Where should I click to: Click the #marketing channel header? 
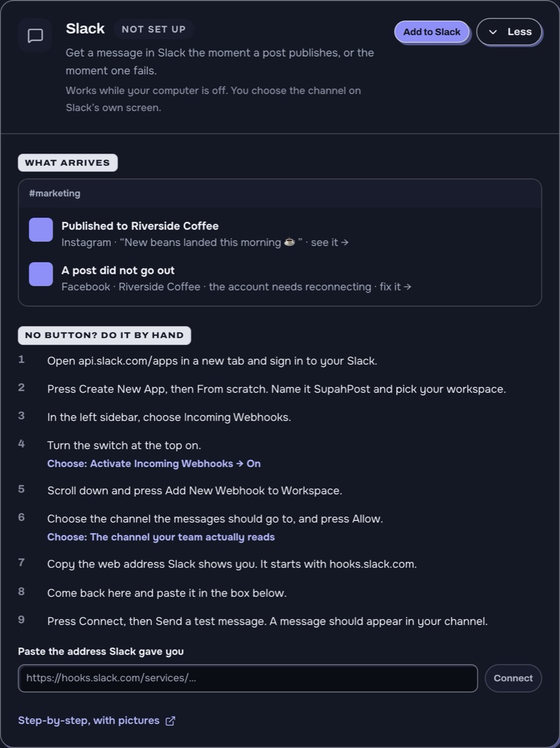280,193
